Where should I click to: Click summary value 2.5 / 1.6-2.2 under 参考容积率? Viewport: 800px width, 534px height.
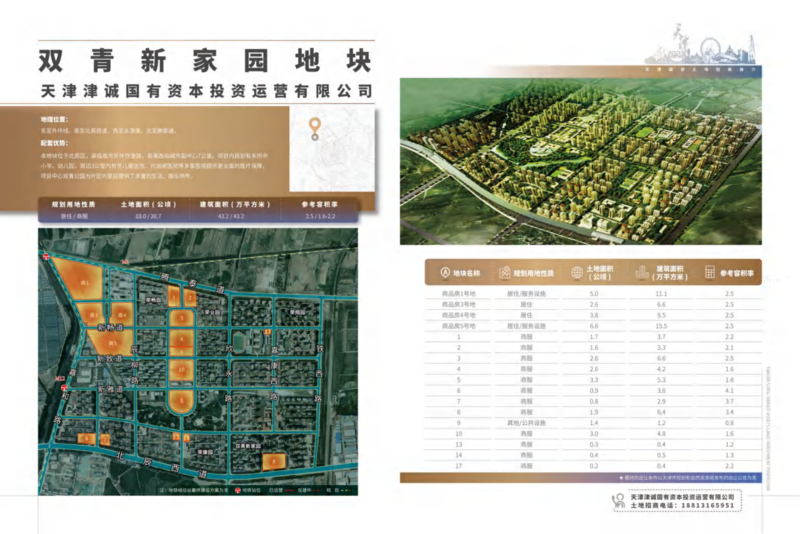(320, 216)
